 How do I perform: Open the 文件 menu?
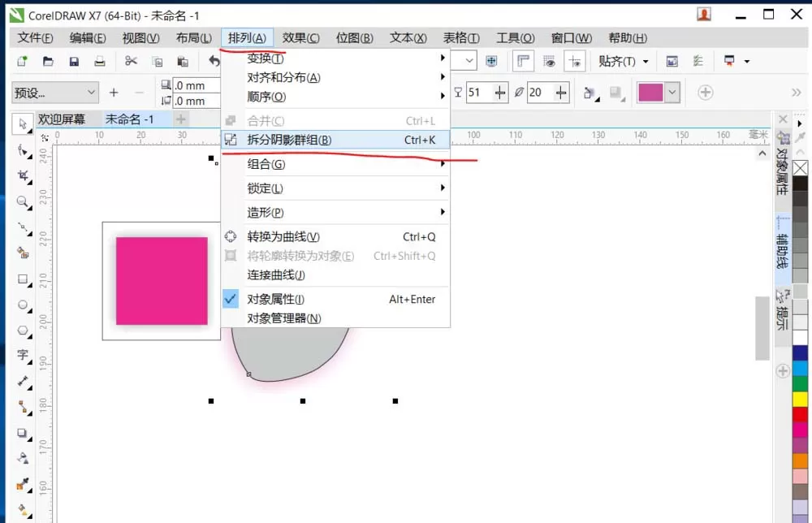35,38
